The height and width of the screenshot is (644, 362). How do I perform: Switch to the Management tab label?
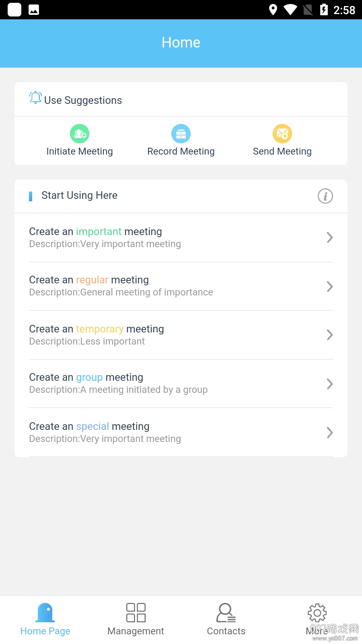click(x=136, y=631)
